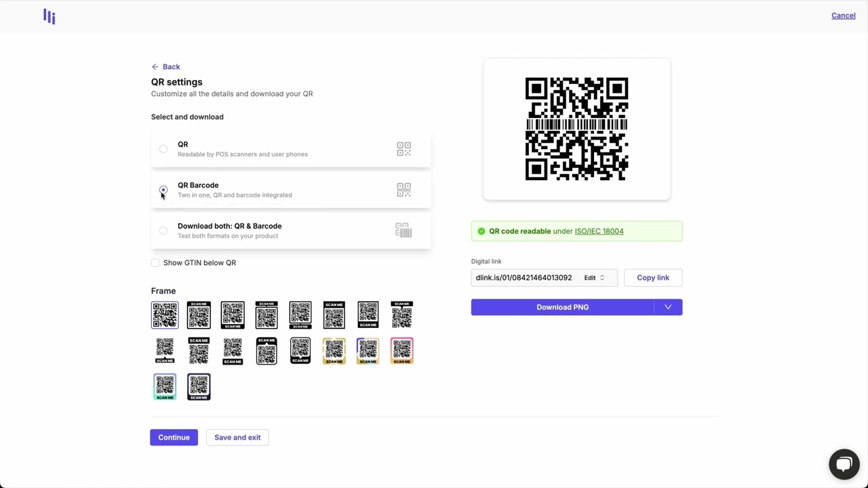Click the 'Frame' section heading
868x488 pixels.
tap(163, 291)
